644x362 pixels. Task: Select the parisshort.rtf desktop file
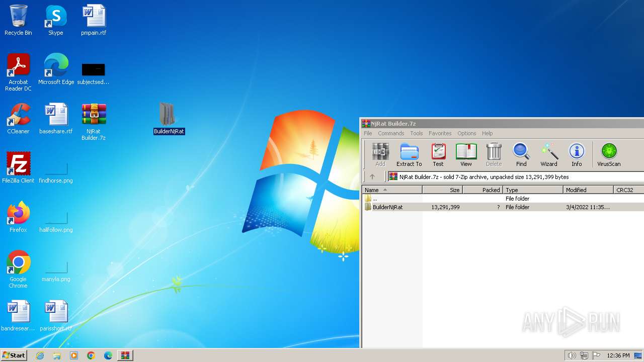[56, 315]
